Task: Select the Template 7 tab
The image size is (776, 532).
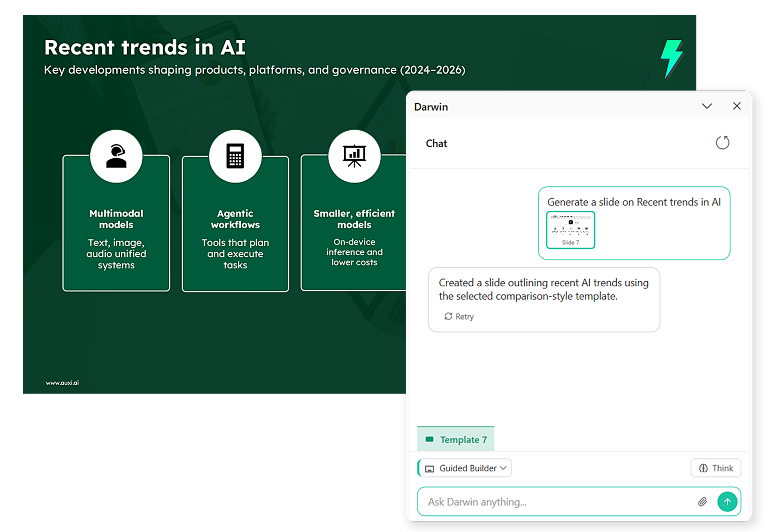Action: (456, 439)
